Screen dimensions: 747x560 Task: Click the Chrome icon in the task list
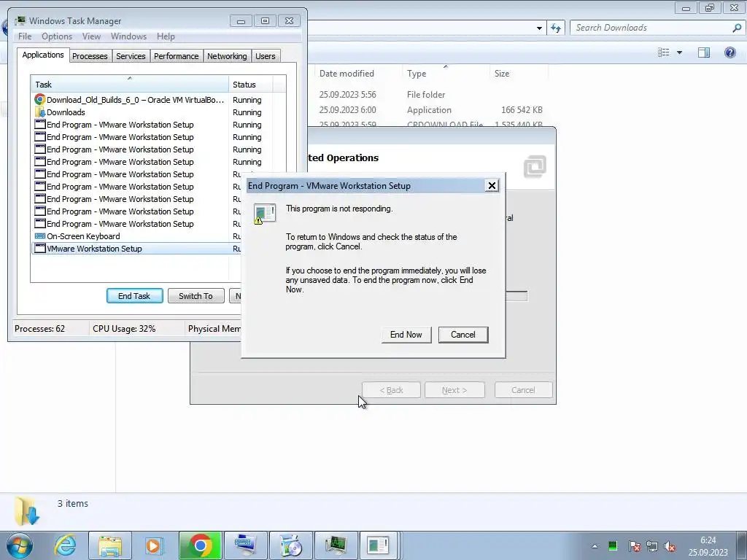pyautogui.click(x=40, y=100)
